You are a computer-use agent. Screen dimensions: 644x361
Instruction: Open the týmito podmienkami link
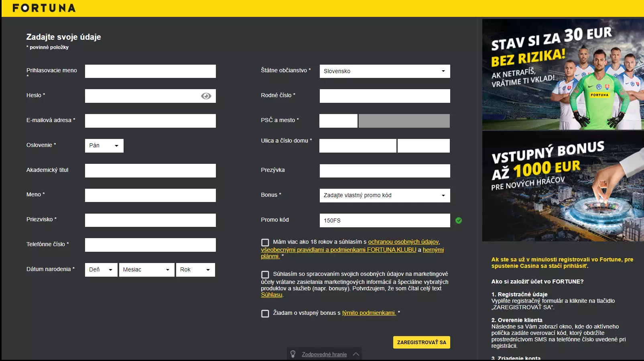click(x=369, y=313)
